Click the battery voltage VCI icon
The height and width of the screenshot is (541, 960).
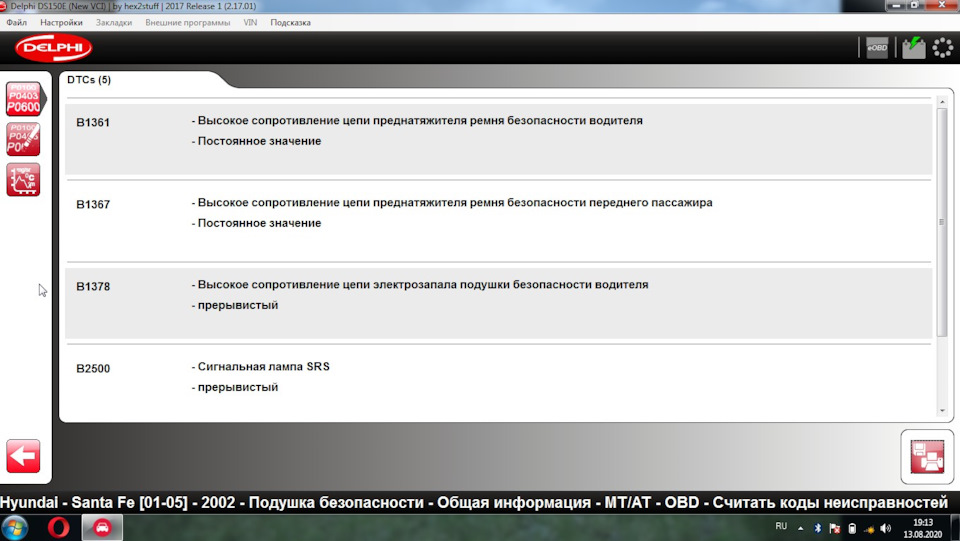[913, 48]
